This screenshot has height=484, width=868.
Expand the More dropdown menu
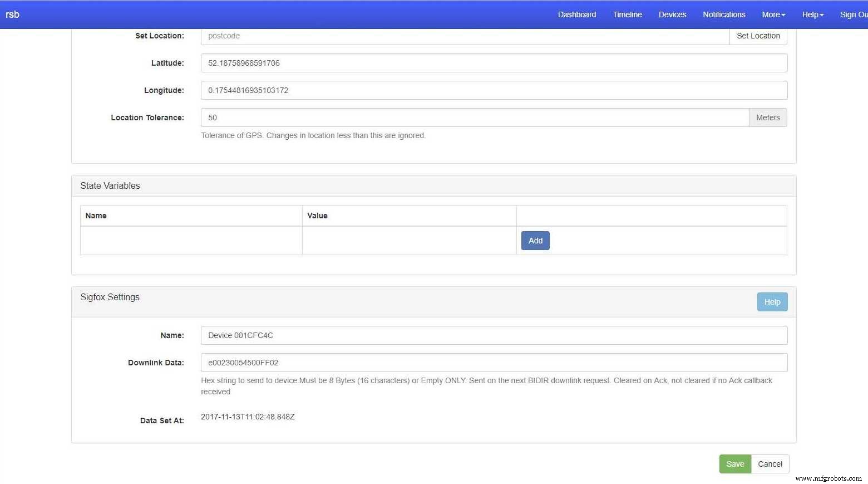773,14
